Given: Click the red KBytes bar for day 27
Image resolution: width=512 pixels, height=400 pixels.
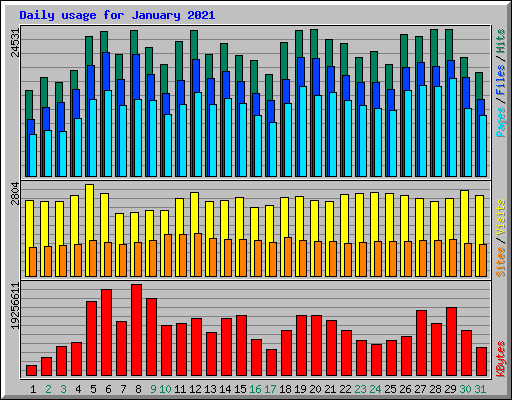Looking at the screenshot, I should point(421,343).
